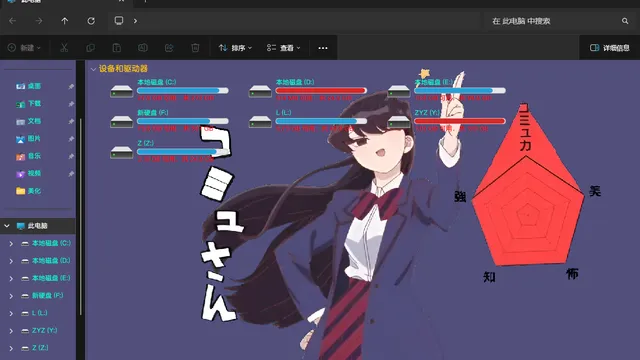Select Z (Z:) drive icon in main pane
The width and height of the screenshot is (640, 360).
click(x=121, y=152)
